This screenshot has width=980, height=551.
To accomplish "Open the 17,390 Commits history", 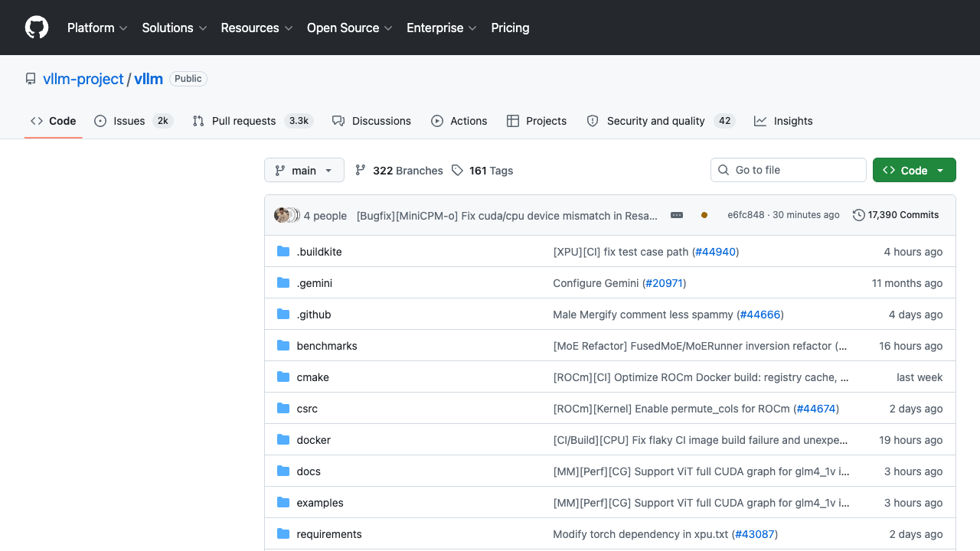I will point(896,215).
